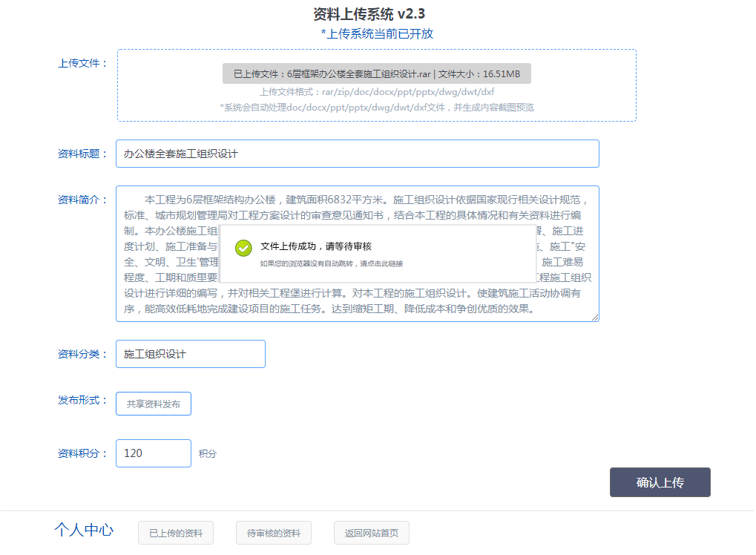Click the 资料简介 description text area
This screenshot has height=555, width=756.
358,254
